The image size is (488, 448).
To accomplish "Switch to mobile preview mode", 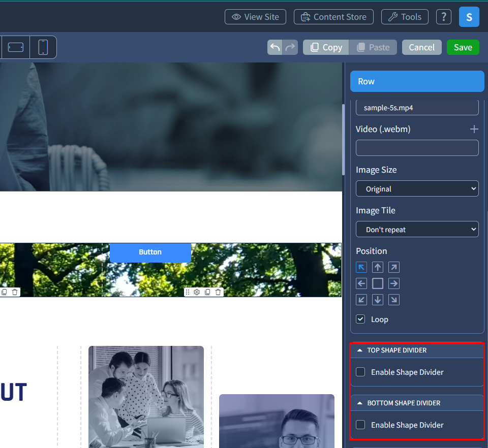I will coord(43,47).
